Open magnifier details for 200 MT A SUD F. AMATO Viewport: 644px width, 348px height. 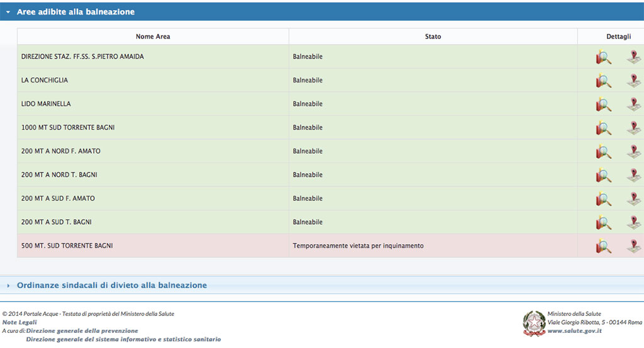pos(603,199)
